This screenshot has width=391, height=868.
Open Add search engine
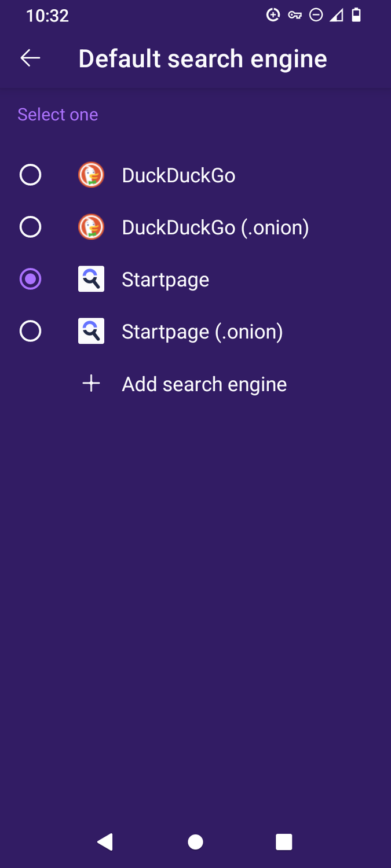tap(204, 383)
